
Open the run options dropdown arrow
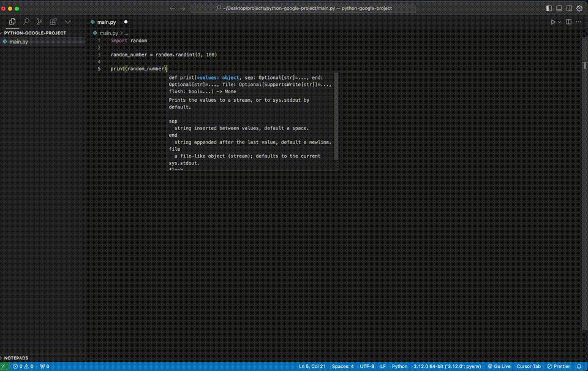[x=559, y=22]
